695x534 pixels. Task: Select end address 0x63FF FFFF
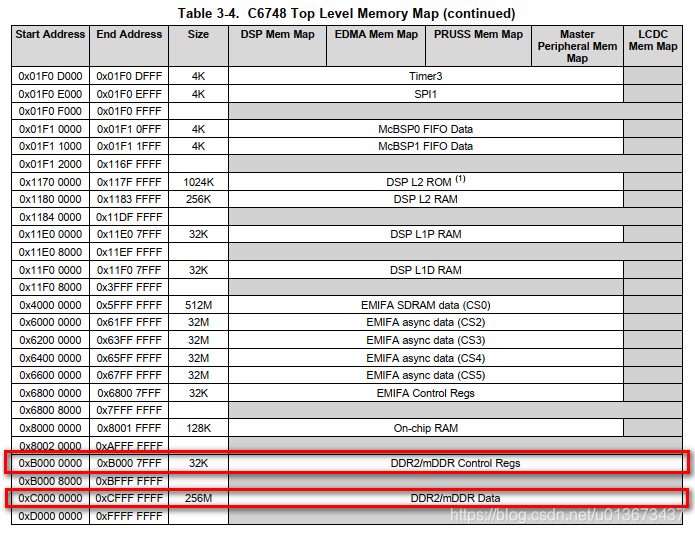click(129, 340)
